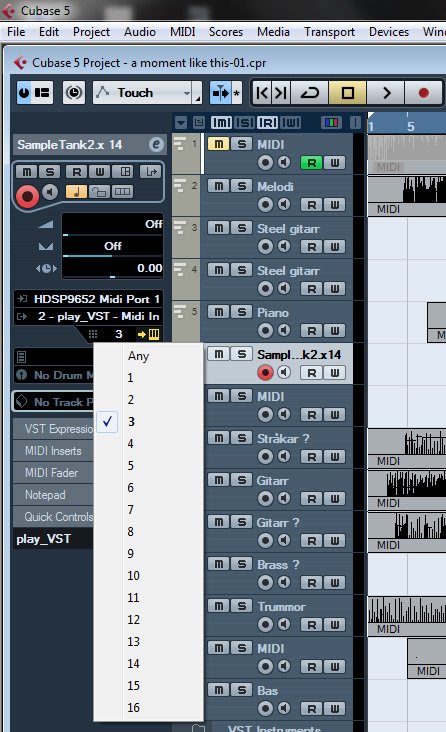Click bar 5 on timeline ruler
446x732 pixels.
(x=411, y=126)
